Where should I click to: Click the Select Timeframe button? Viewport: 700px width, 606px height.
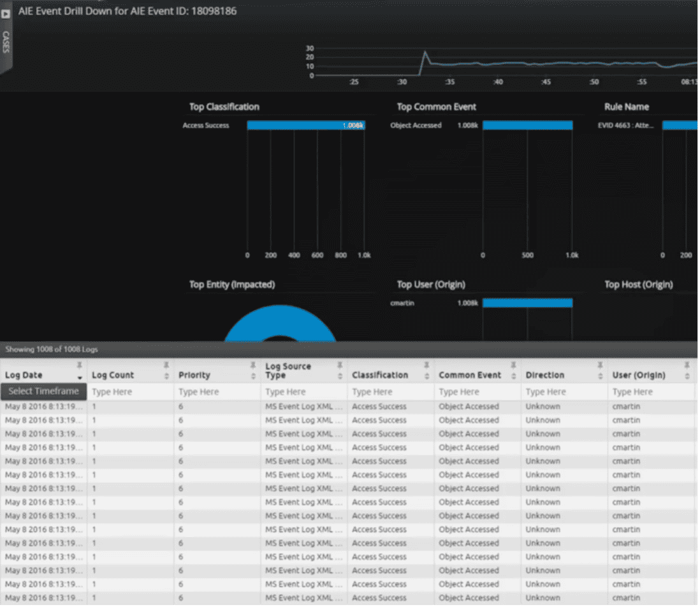[43, 391]
